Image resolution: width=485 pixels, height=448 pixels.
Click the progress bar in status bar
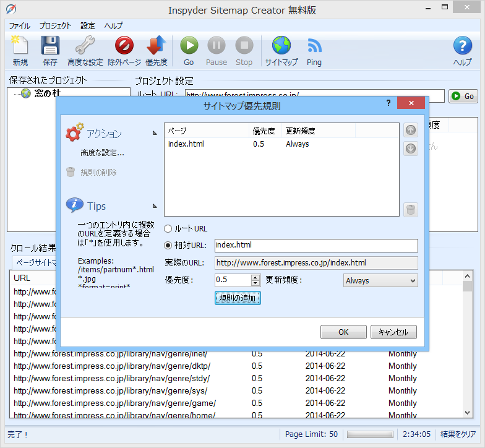click(x=370, y=434)
